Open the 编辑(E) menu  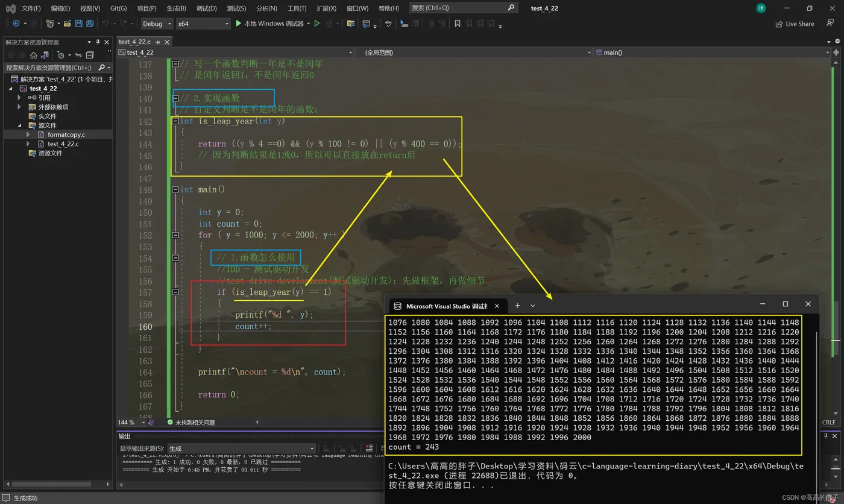[x=60, y=8]
